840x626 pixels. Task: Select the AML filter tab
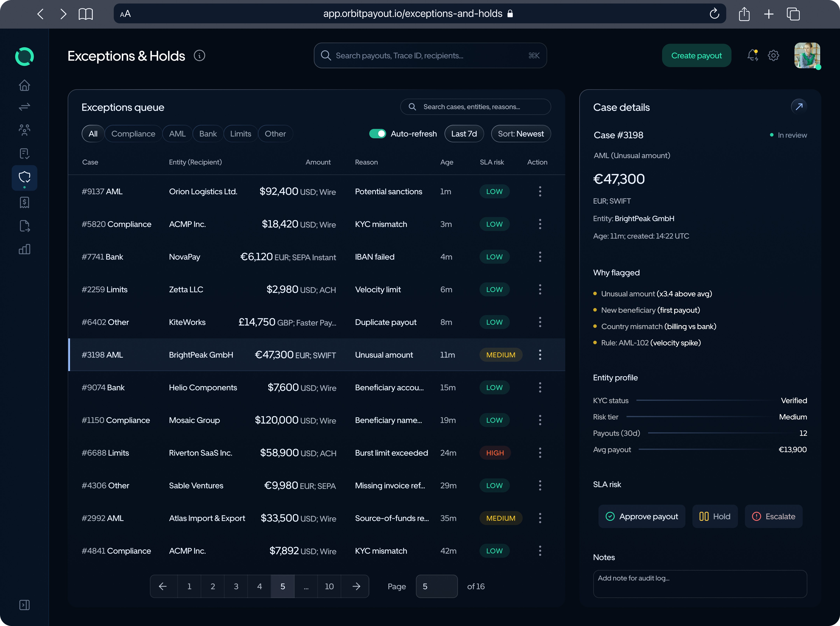tap(177, 134)
